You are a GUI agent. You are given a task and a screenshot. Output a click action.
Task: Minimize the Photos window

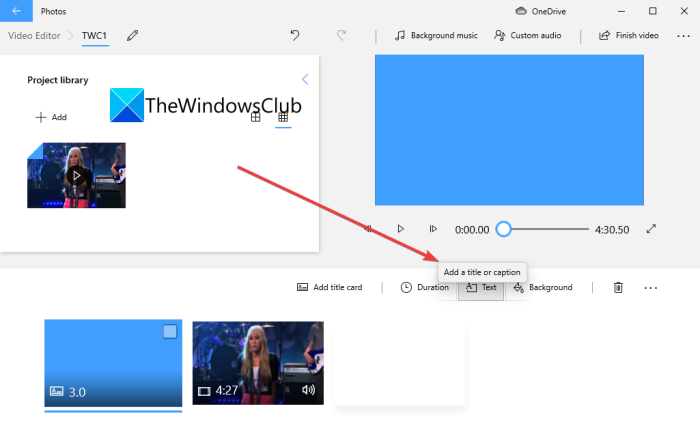pos(621,11)
